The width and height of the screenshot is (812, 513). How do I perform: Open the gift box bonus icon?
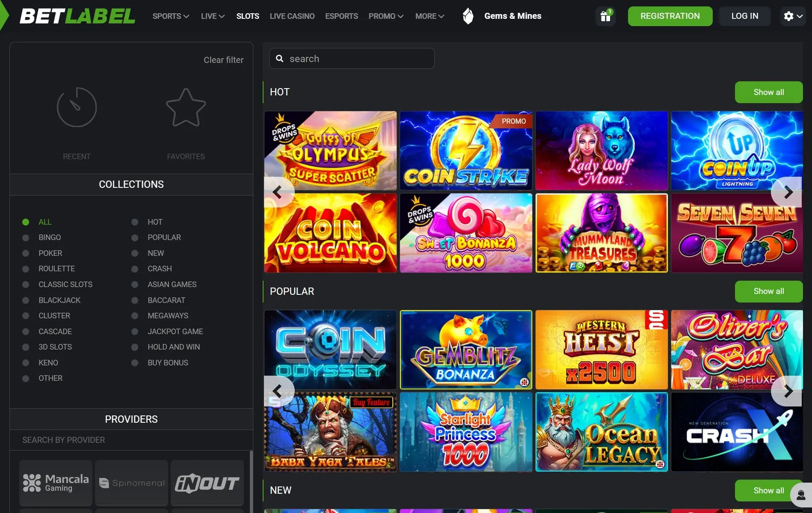(x=605, y=16)
